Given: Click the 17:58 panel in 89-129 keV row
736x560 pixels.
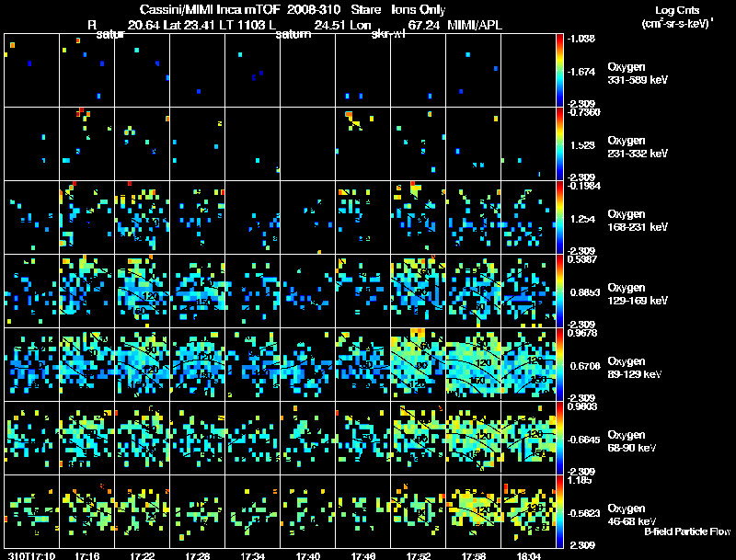Looking at the screenshot, I should (x=473, y=364).
